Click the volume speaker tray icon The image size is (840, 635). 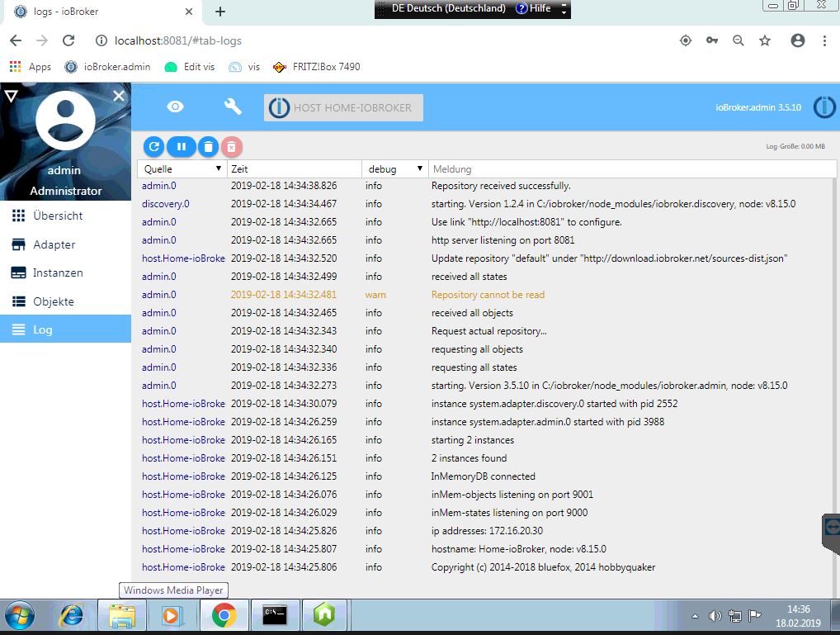click(715, 616)
